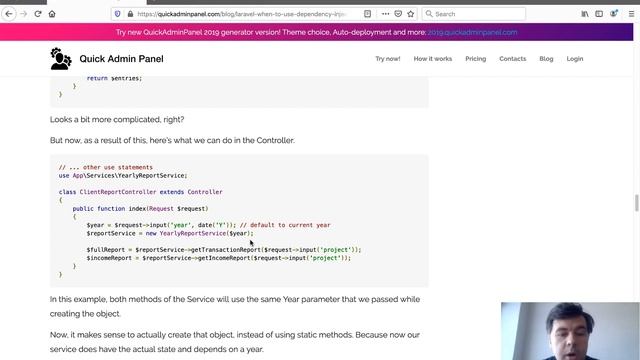Click the webcam video overlay thumbnail
Image resolution: width=640 pixels, height=360 pixels.
(570, 331)
